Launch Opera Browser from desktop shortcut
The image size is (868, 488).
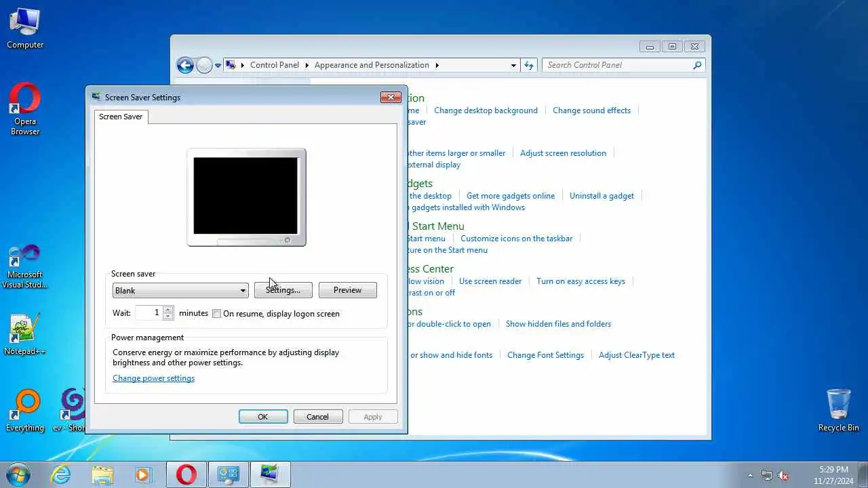coord(25,108)
